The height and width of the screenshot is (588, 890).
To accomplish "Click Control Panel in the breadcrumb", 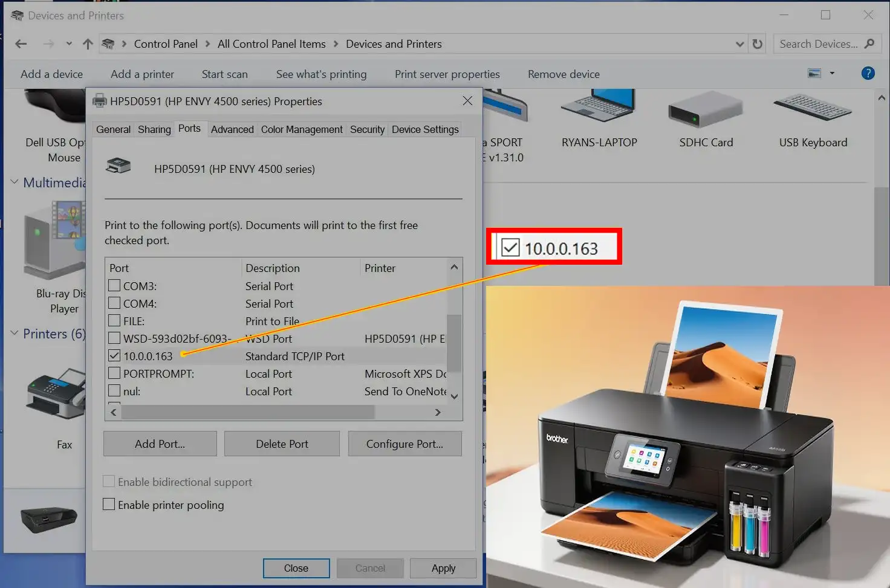I will pyautogui.click(x=166, y=44).
